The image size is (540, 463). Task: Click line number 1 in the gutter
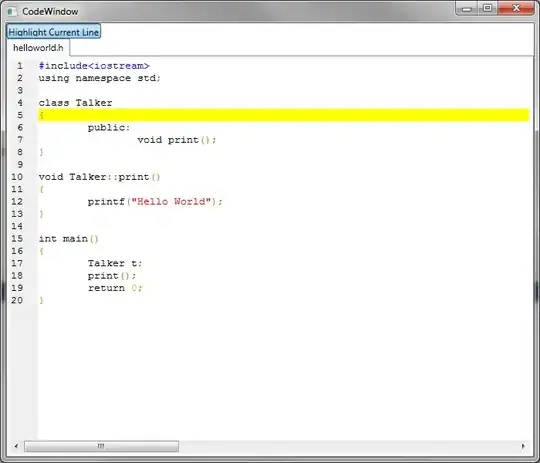coord(20,66)
